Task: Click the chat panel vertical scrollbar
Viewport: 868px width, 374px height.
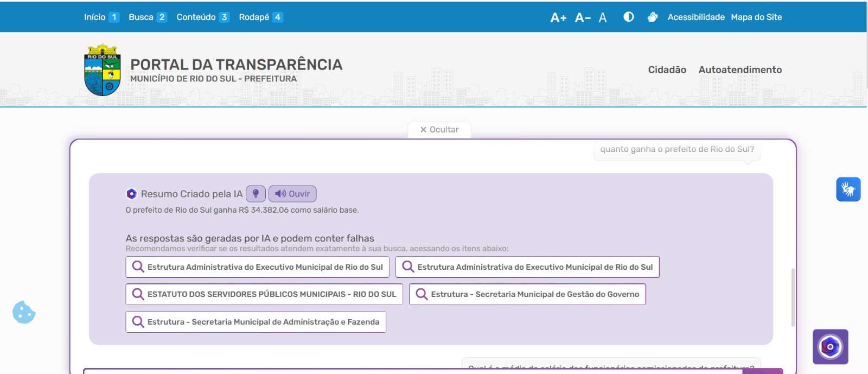Action: pyautogui.click(x=793, y=297)
